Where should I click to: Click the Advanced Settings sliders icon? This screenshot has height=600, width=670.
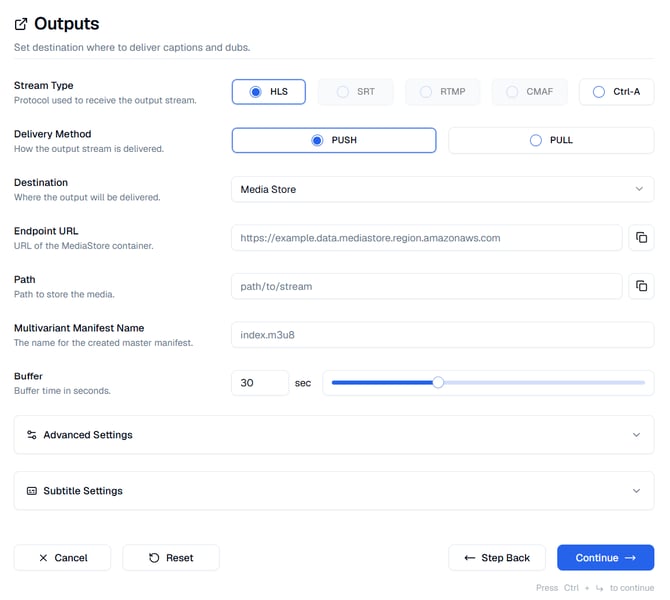[x=32, y=435]
